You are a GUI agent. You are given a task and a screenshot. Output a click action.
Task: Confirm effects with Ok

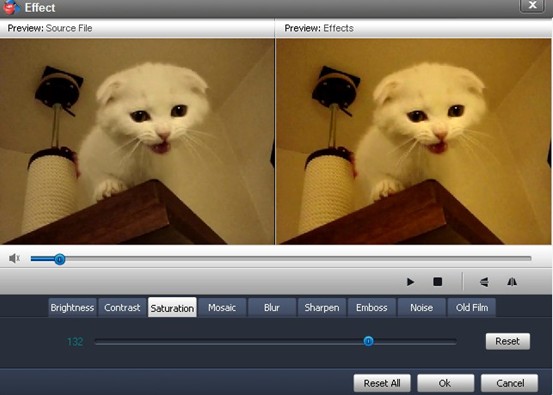(x=445, y=383)
